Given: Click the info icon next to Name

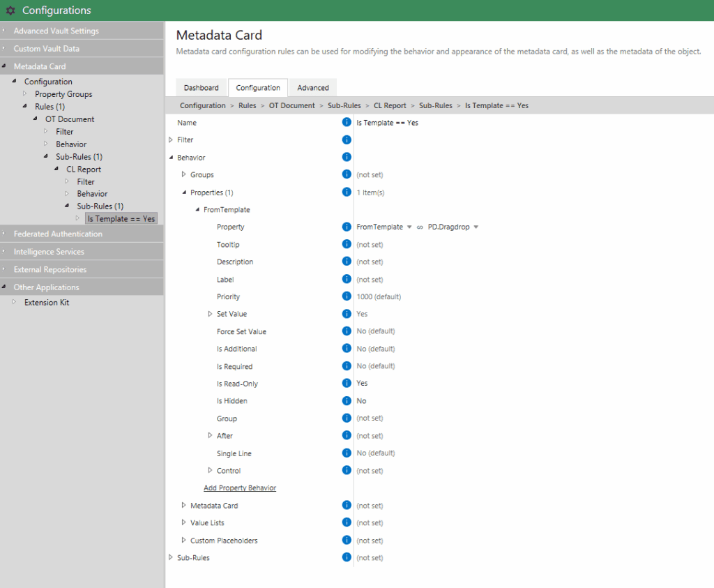Looking at the screenshot, I should [347, 123].
